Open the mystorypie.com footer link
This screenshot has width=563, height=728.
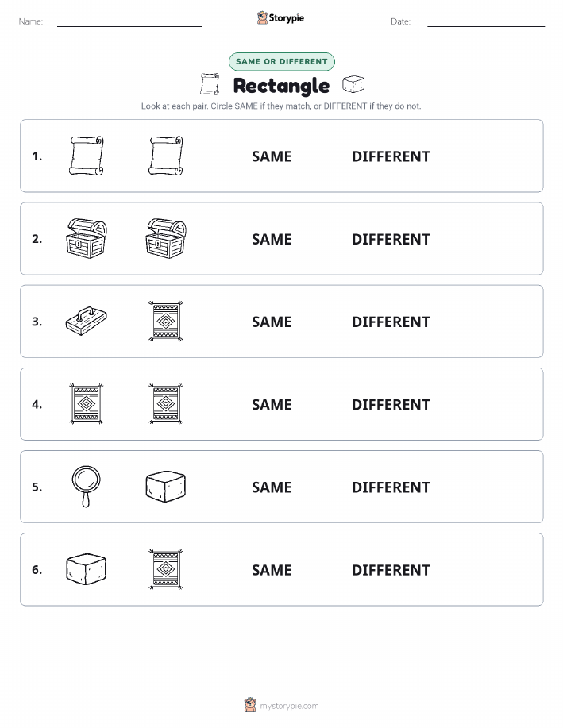tap(289, 706)
